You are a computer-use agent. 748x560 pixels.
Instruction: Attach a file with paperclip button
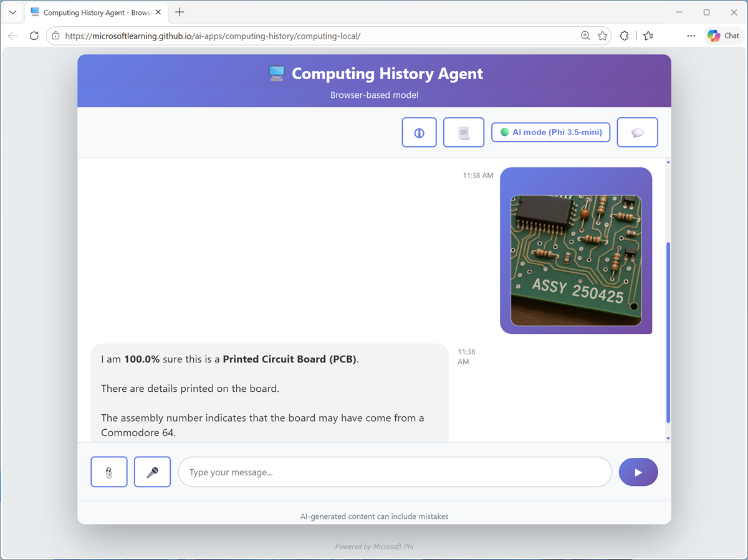coord(109,472)
